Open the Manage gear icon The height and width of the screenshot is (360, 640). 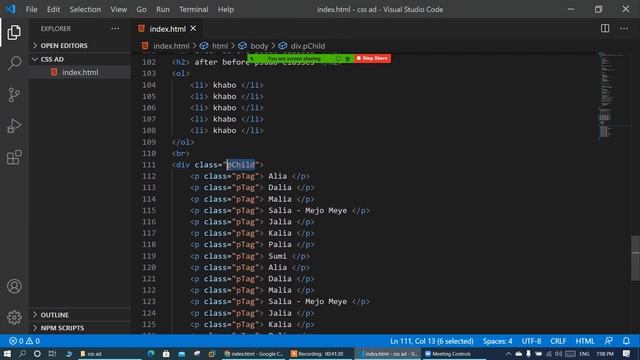(x=14, y=317)
